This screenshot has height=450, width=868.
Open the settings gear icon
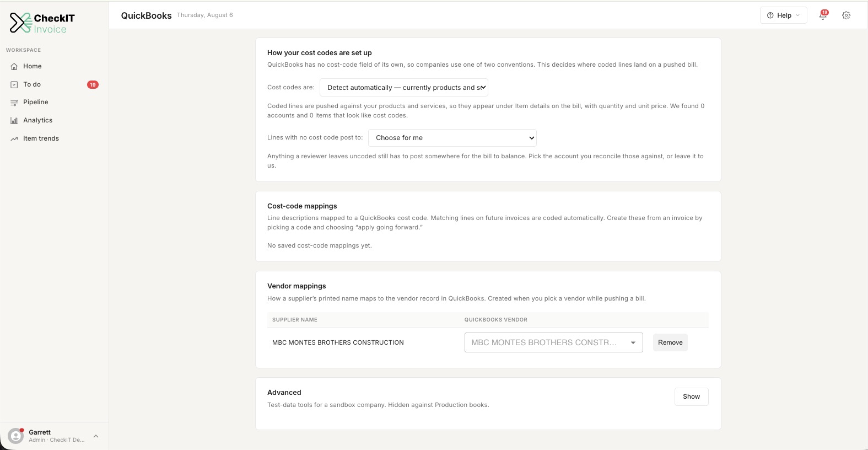pos(847,15)
